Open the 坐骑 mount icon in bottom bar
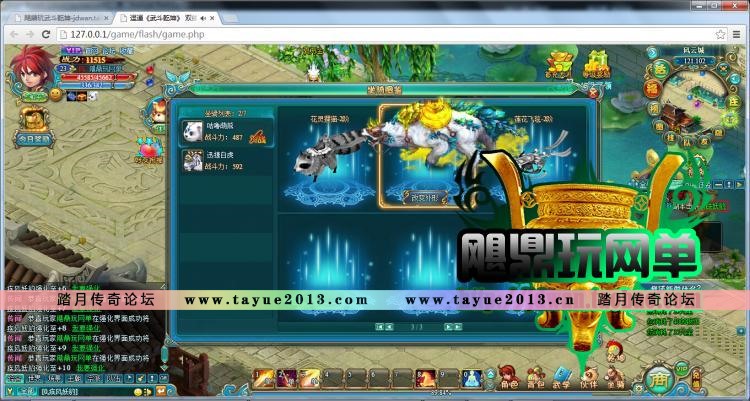The image size is (750, 401). pos(615,378)
